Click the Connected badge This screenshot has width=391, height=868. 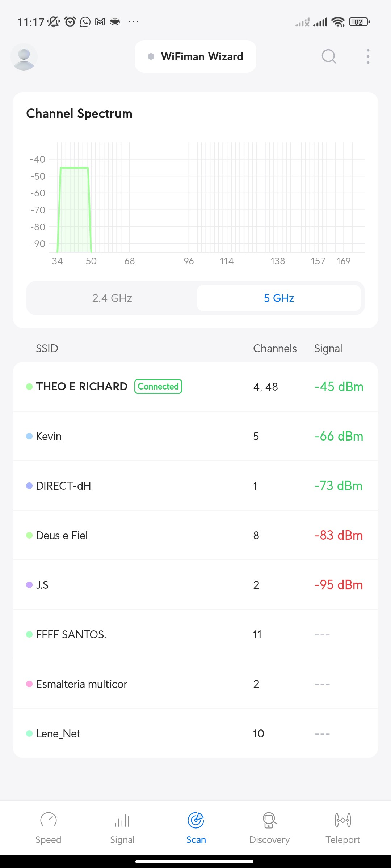click(158, 387)
